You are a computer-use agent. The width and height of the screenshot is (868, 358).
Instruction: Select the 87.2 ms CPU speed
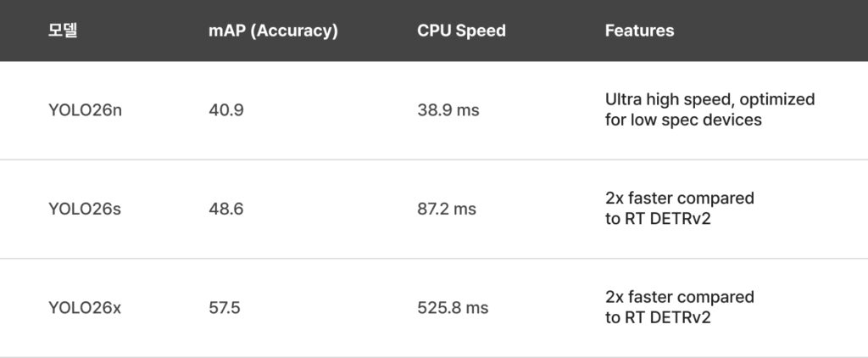(447, 209)
